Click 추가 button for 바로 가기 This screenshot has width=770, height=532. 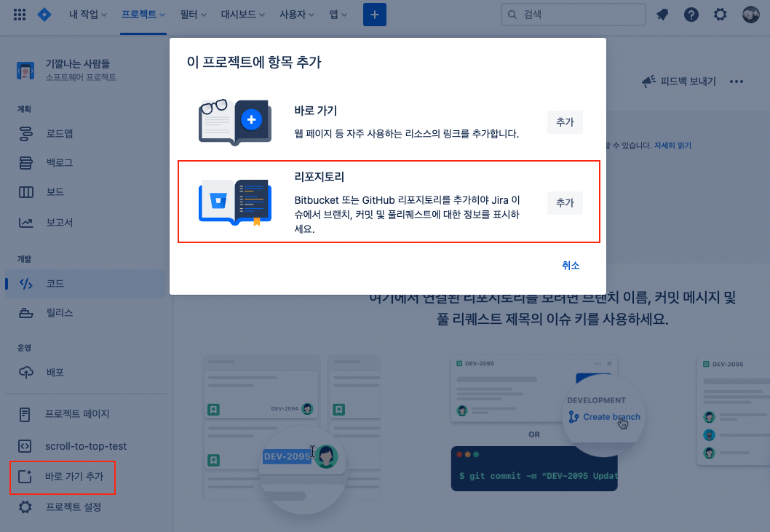pos(565,122)
